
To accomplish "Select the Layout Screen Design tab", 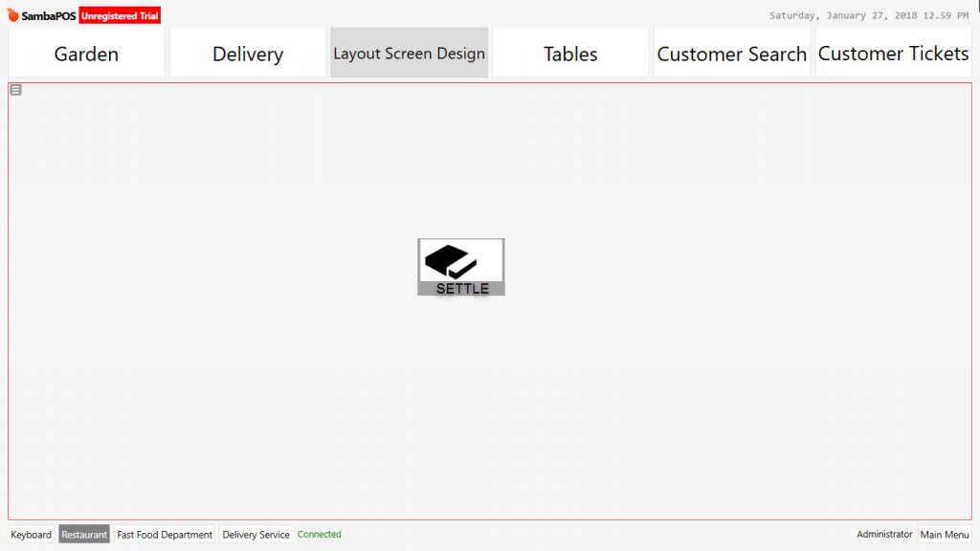I will (x=410, y=53).
